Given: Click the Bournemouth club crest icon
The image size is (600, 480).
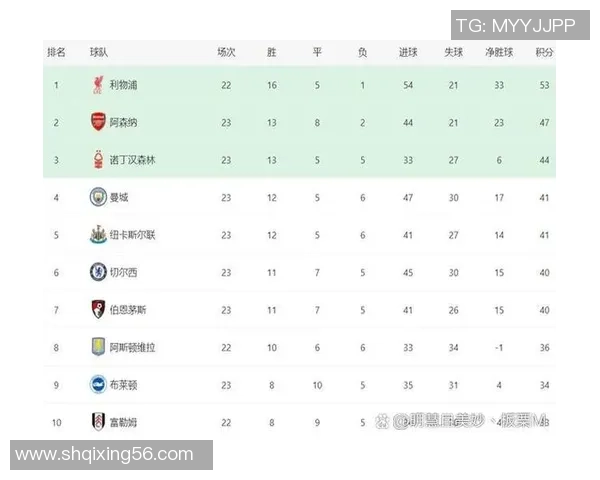Looking at the screenshot, I should click(x=97, y=310).
